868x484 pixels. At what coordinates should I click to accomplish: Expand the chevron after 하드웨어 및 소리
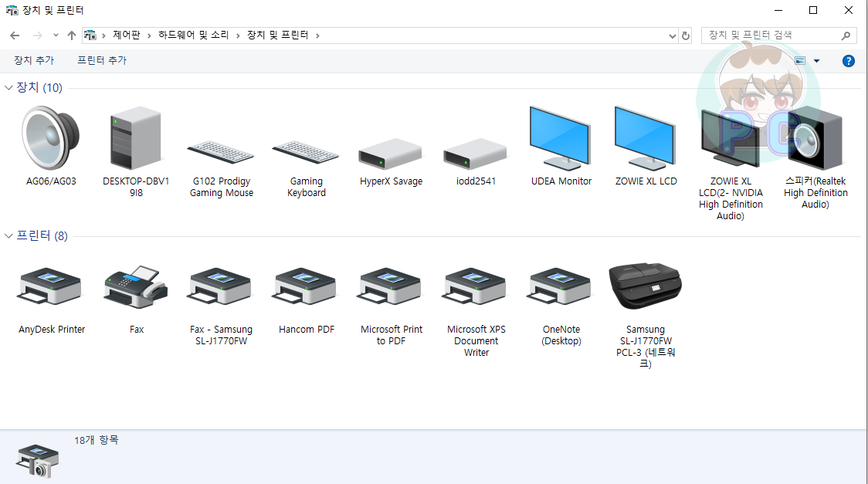point(238,36)
